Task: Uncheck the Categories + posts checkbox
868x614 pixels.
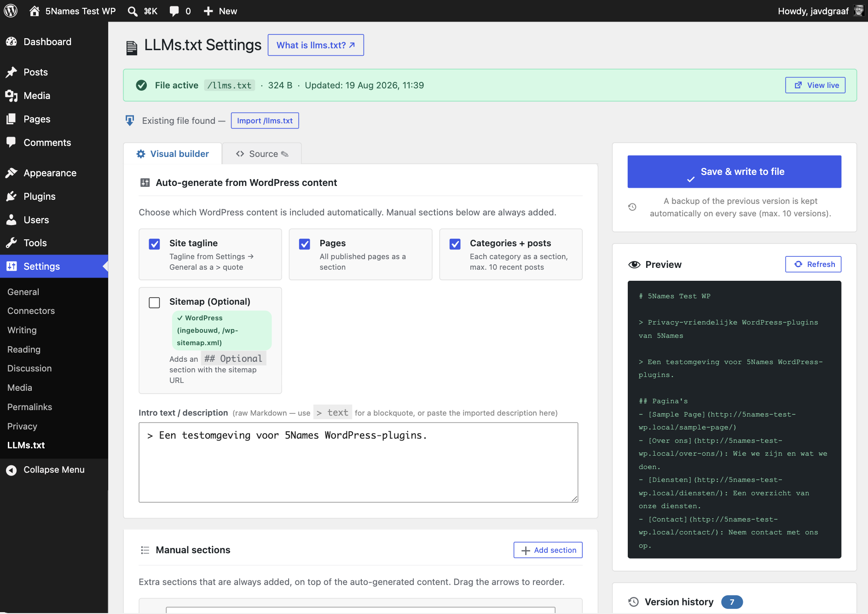Action: tap(455, 244)
